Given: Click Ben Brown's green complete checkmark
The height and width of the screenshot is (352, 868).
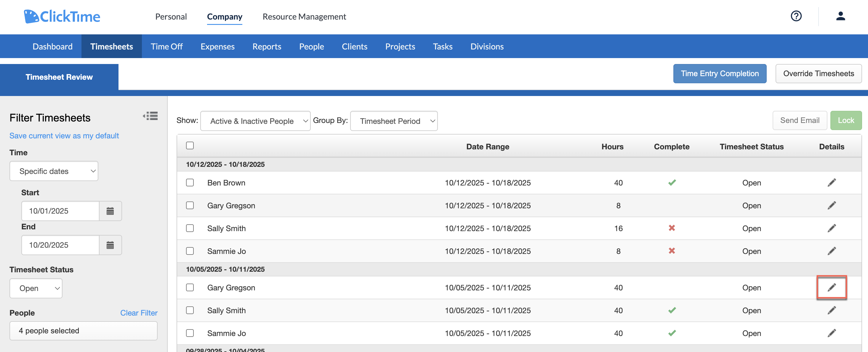Looking at the screenshot, I should [x=672, y=183].
